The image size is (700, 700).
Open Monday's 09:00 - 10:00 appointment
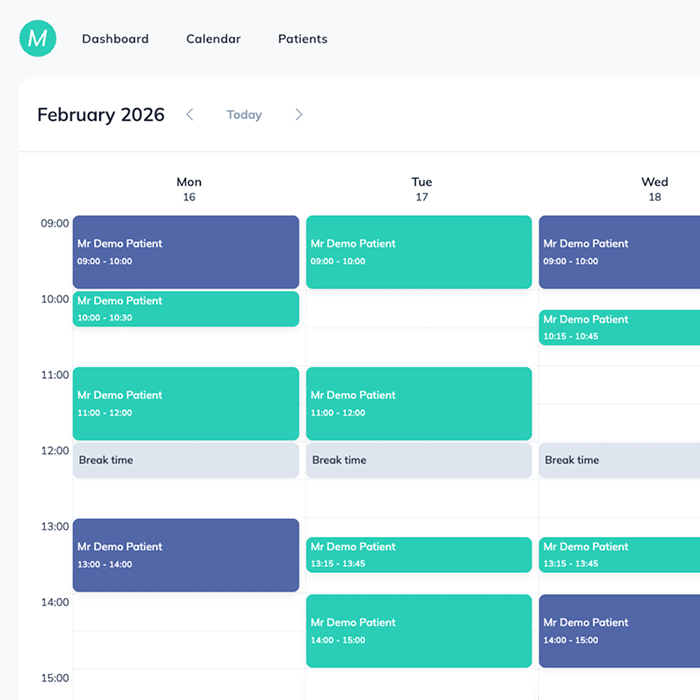[x=186, y=252]
